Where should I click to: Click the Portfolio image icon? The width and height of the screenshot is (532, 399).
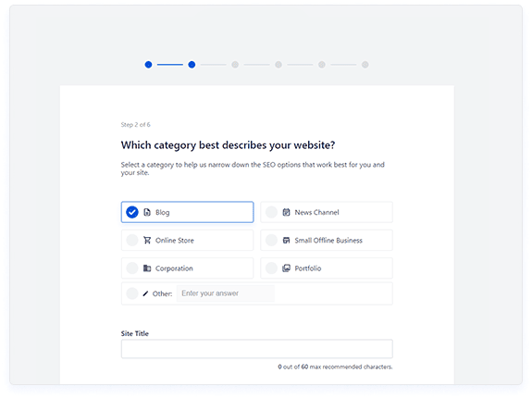click(287, 268)
